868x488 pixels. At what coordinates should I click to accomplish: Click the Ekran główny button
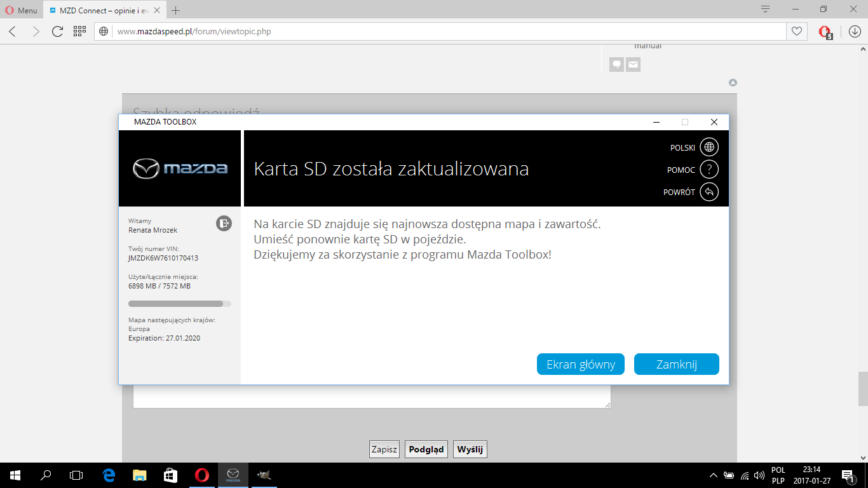coord(581,364)
